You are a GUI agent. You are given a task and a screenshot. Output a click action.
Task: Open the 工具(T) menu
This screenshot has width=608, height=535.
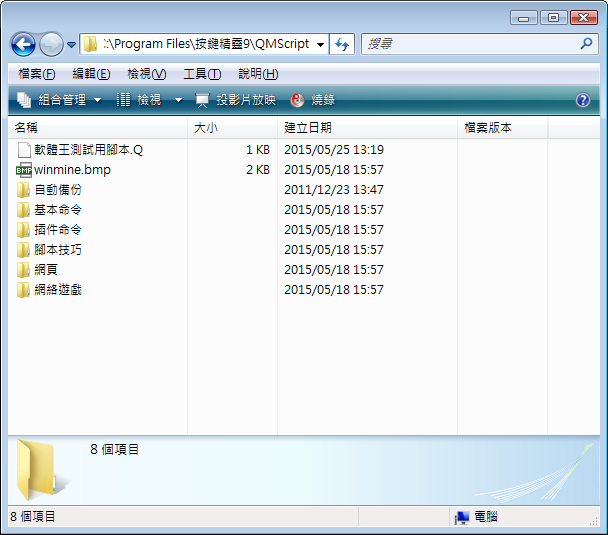coord(202,74)
